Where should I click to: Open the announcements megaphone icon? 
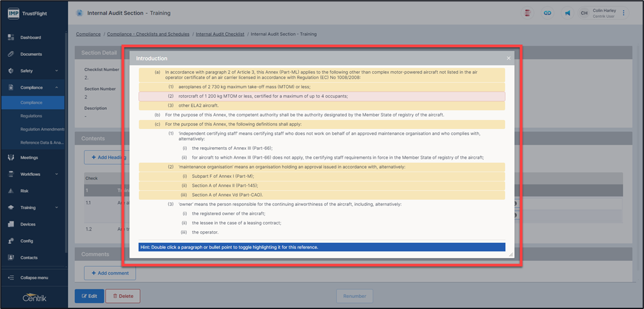click(x=567, y=13)
